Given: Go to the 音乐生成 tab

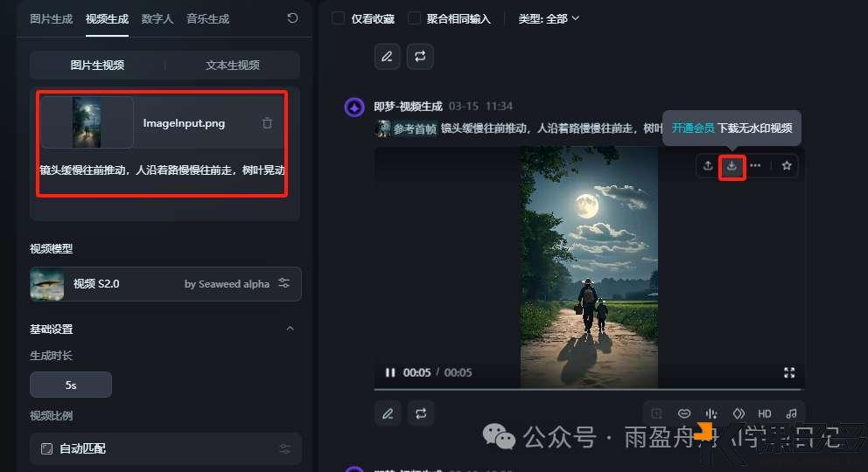Looking at the screenshot, I should [x=207, y=18].
